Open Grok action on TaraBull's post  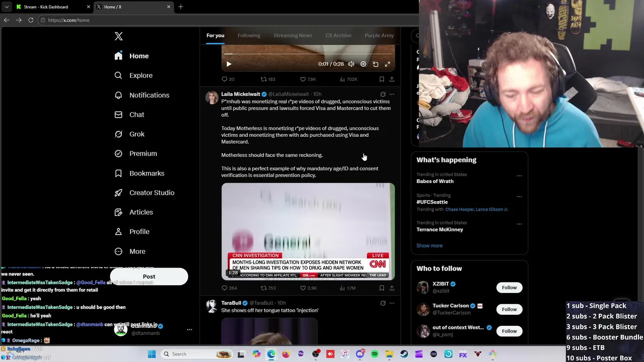pos(383,303)
